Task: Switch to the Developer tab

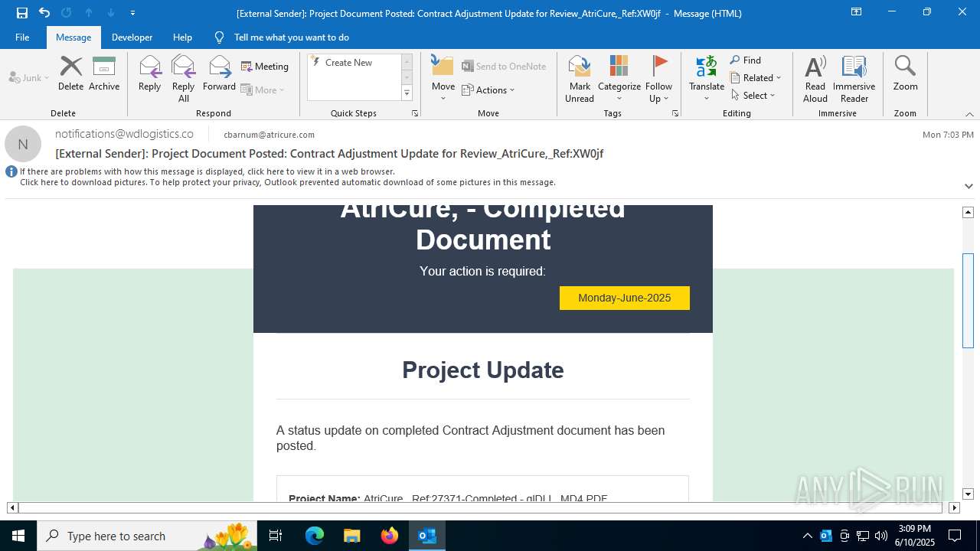Action: point(132,37)
